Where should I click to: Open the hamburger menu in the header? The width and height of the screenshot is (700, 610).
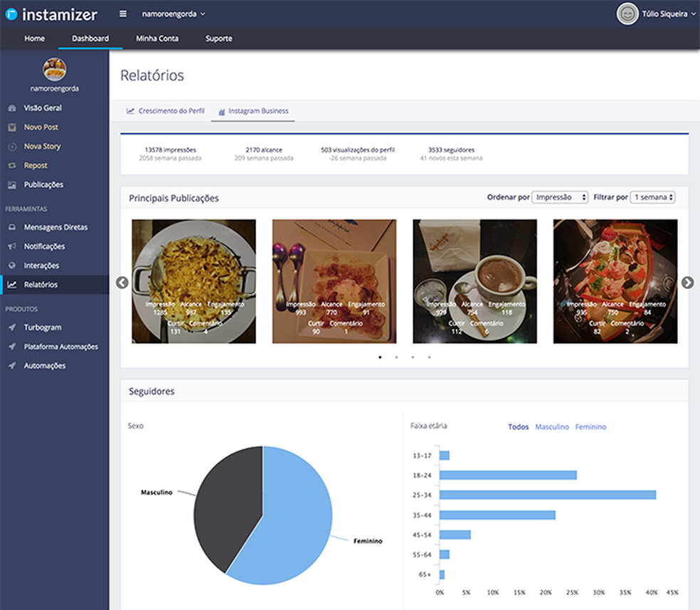(x=122, y=13)
